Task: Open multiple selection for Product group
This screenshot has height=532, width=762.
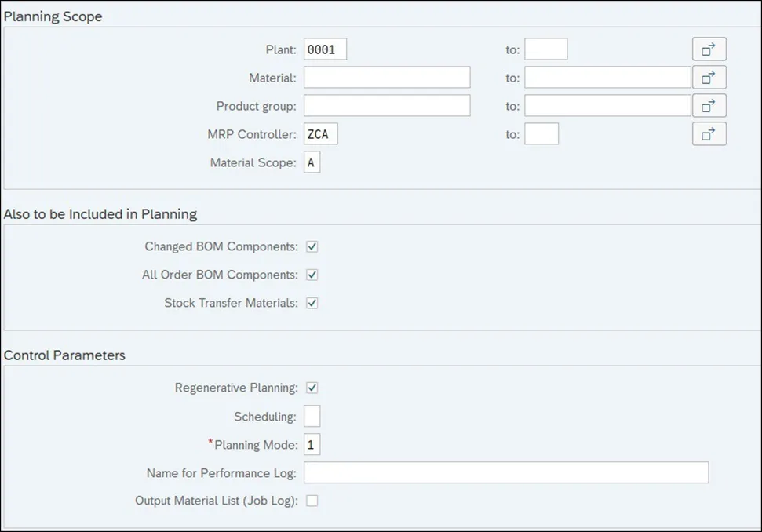Action: point(709,106)
